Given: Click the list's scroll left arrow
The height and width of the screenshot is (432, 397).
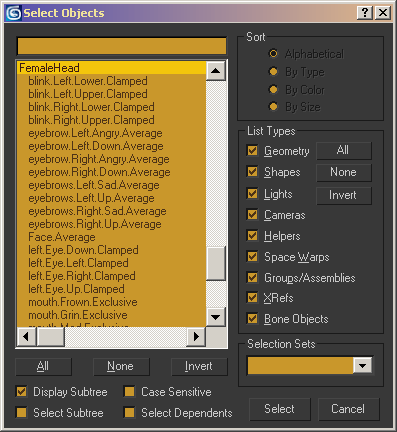Looking at the screenshot, I should coord(26,337).
